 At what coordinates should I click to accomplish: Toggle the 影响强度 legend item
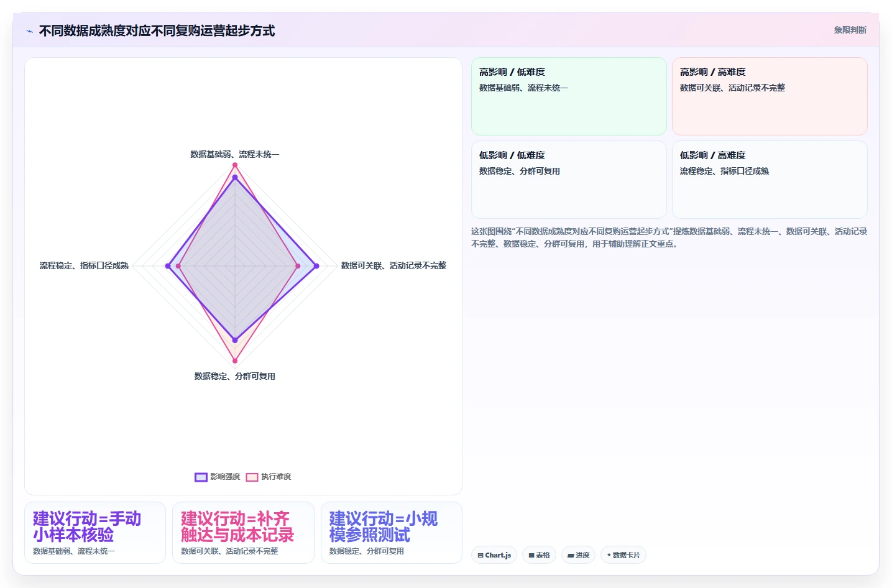click(x=218, y=477)
